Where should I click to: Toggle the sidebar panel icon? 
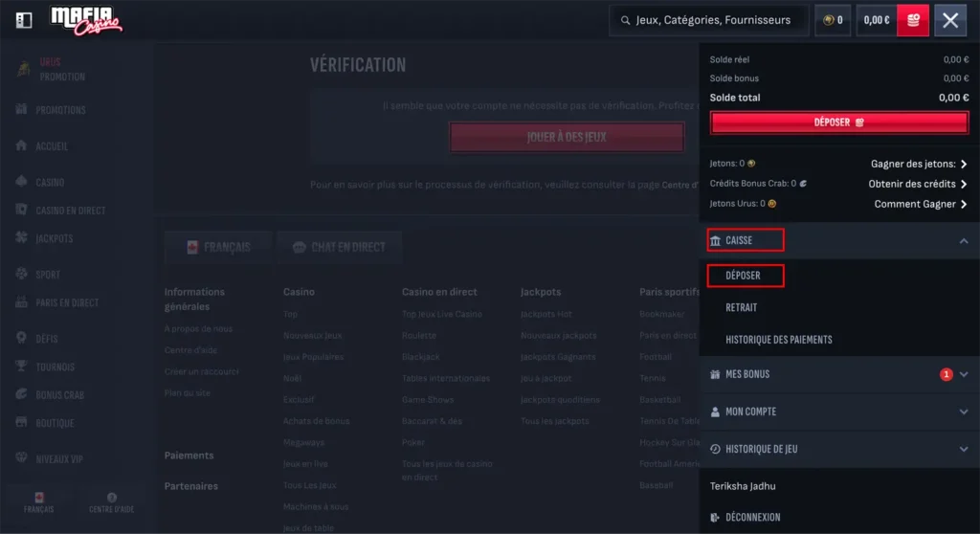pyautogui.click(x=24, y=20)
